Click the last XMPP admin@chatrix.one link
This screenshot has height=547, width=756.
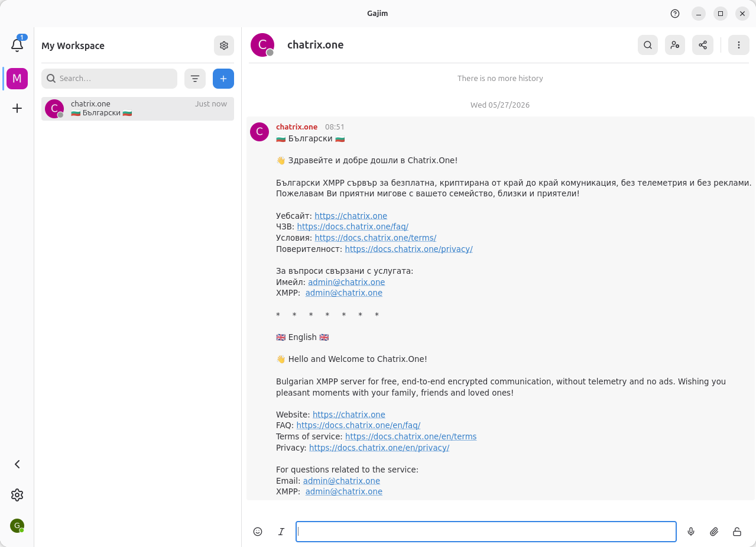(x=344, y=491)
